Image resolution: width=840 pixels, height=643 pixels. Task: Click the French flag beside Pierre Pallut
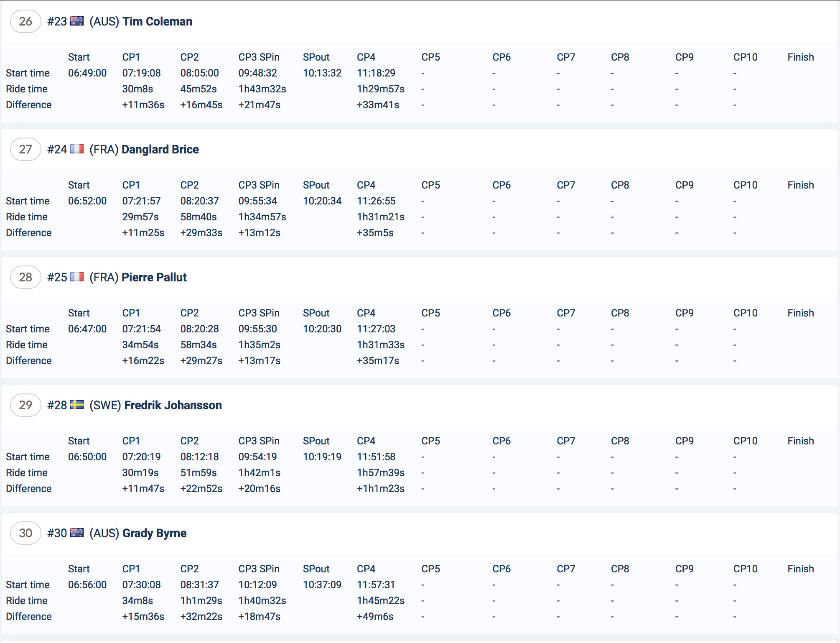[77, 277]
